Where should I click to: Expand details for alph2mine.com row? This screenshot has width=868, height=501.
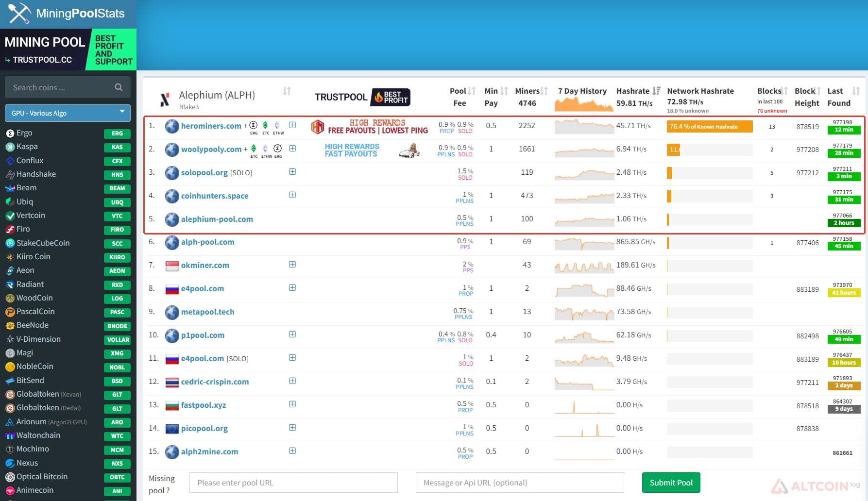click(292, 451)
